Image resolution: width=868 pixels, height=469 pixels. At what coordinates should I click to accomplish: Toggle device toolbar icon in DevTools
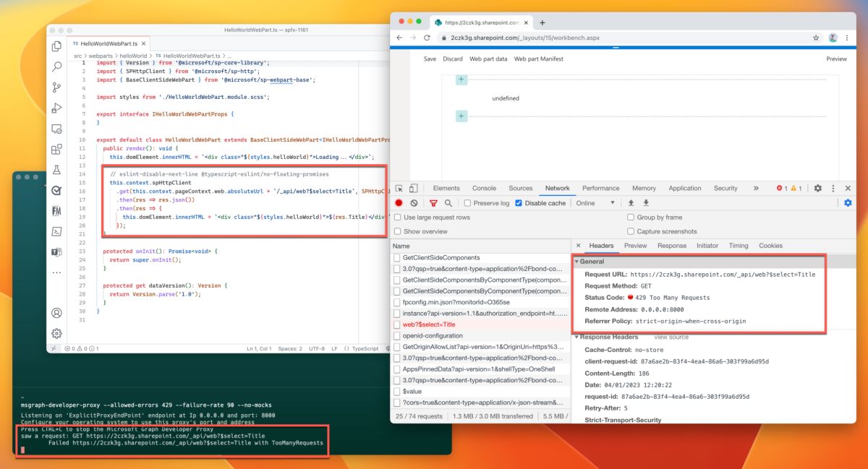412,188
